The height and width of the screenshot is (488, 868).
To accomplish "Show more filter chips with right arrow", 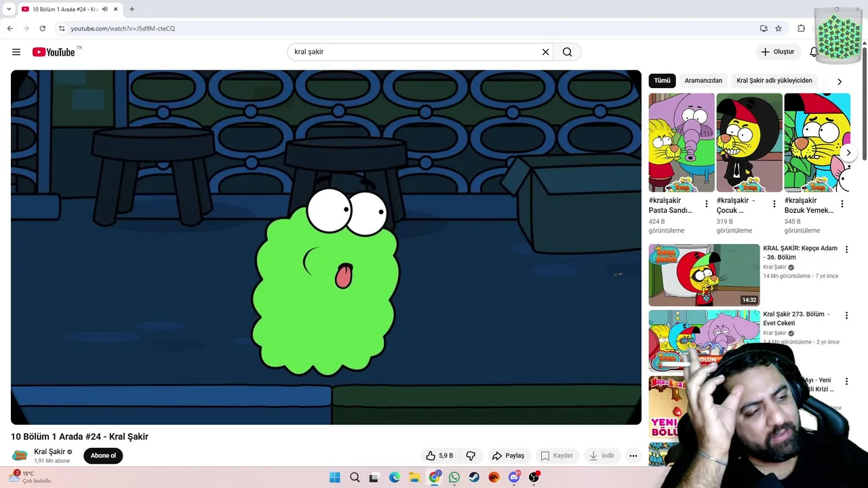I will [840, 81].
